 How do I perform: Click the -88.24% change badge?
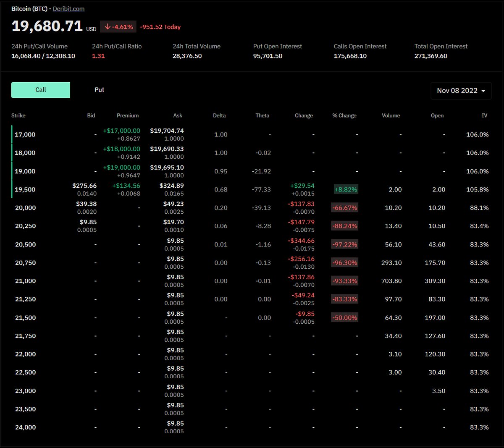click(x=345, y=226)
